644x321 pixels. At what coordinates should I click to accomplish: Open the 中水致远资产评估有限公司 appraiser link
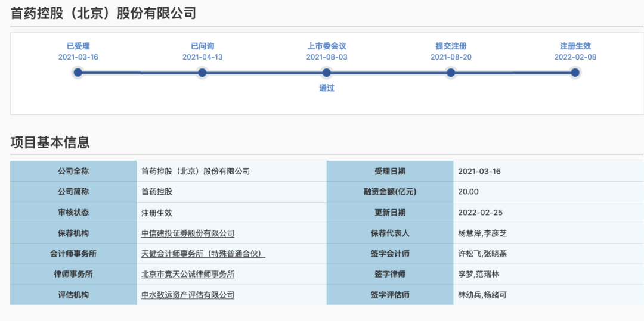tap(188, 295)
